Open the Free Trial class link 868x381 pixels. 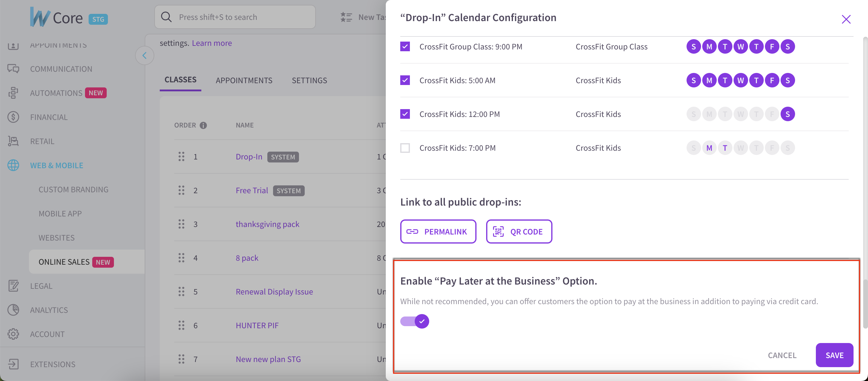pyautogui.click(x=252, y=190)
